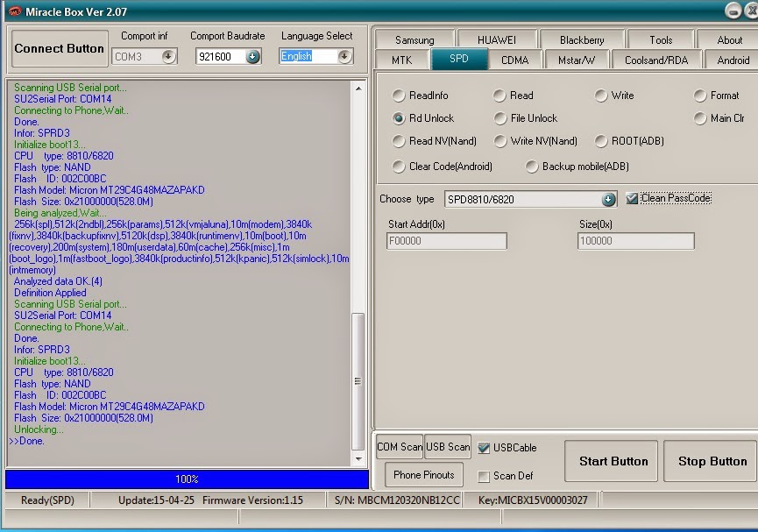The width and height of the screenshot is (758, 532).
Task: Open the About tab
Action: coord(729,39)
